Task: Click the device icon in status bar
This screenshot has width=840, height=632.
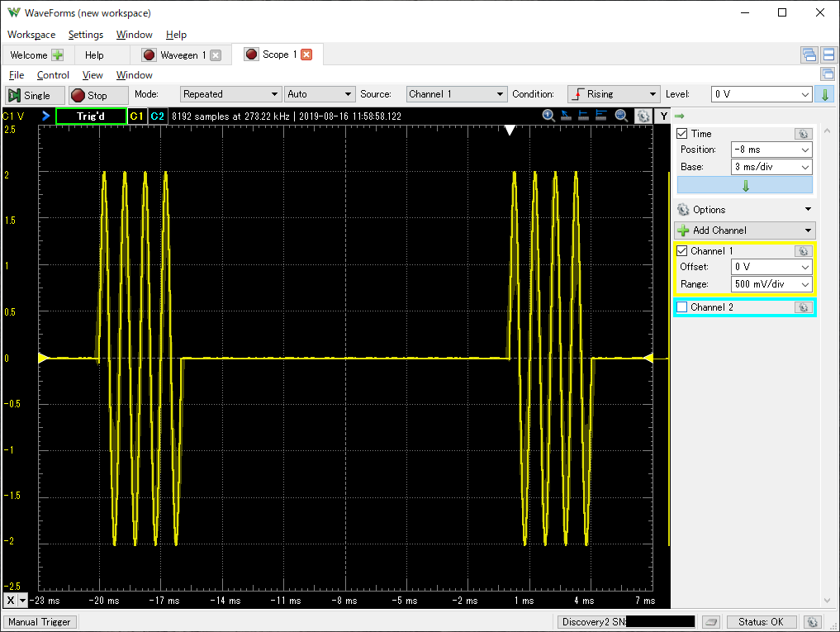Action: [710, 622]
